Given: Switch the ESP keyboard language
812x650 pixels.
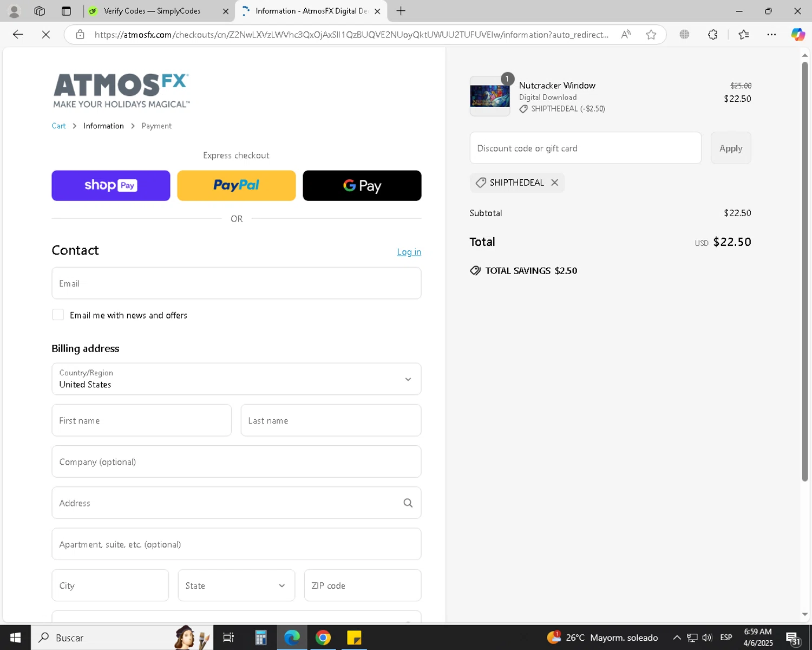Looking at the screenshot, I should tap(726, 638).
